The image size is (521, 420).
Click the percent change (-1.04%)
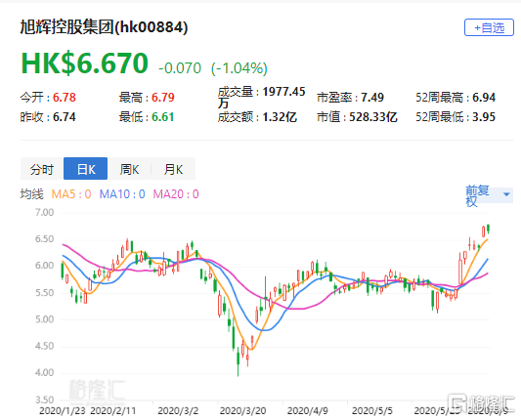coord(239,68)
